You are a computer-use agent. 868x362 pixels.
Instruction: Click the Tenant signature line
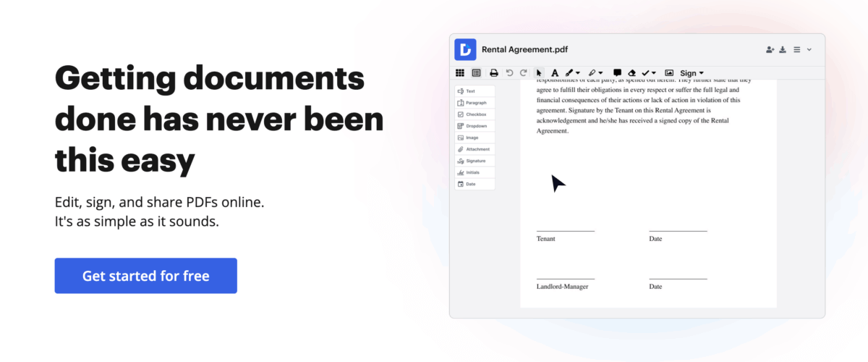coord(566,231)
